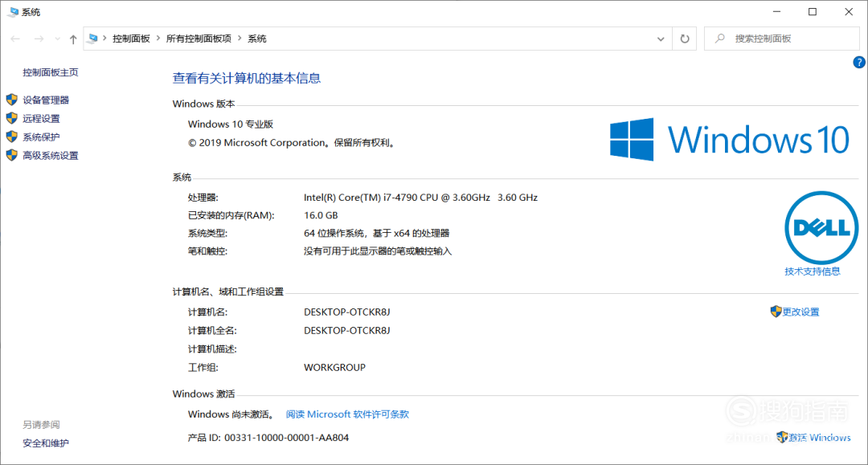Open 更改设置 for computer name
The image size is (868, 465).
[800, 312]
